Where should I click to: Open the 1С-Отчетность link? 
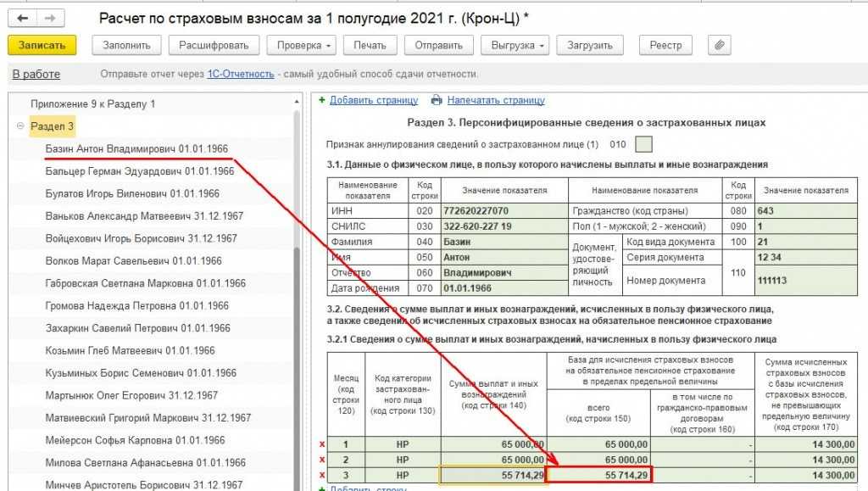coord(240,74)
